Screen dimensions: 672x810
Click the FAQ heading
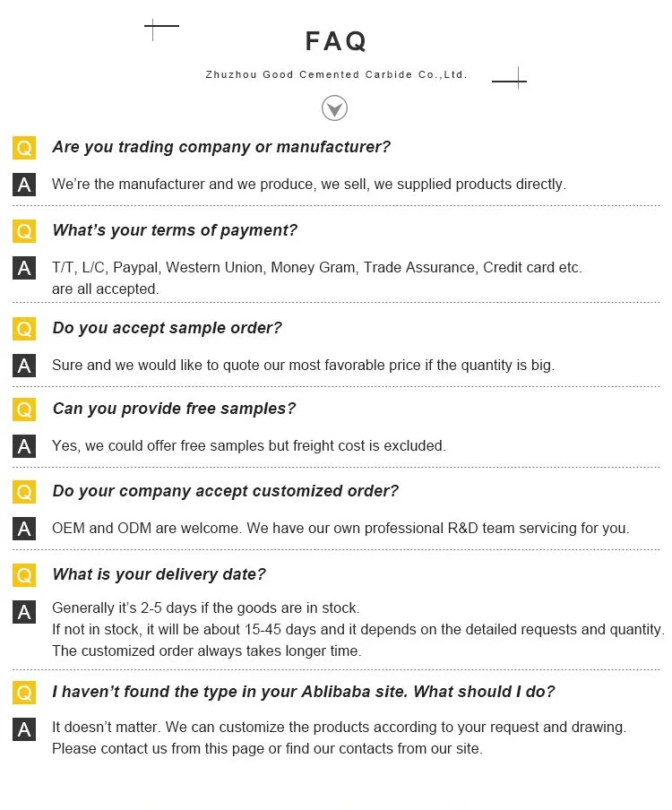pos(336,41)
